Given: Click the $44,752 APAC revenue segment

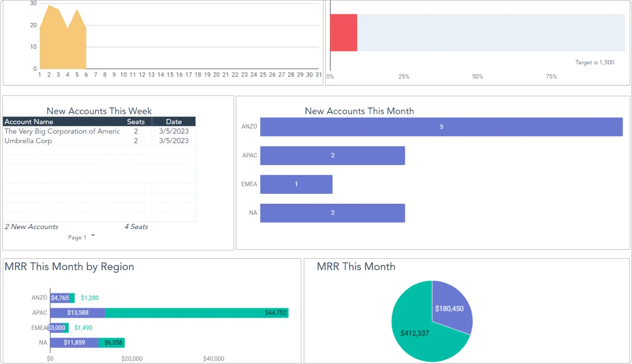Looking at the screenshot, I should 197,312.
